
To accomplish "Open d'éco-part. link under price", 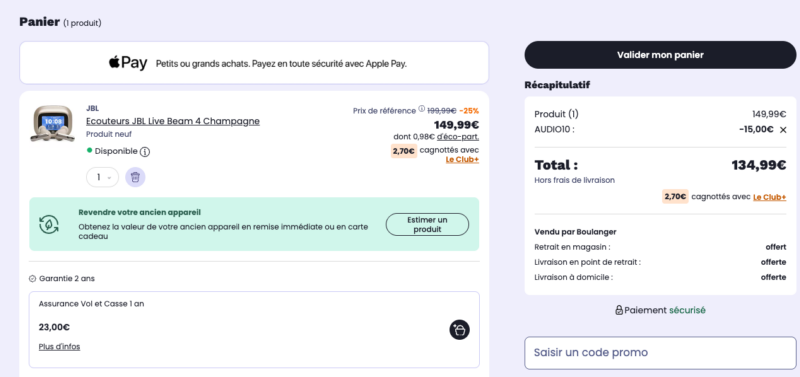I will 458,136.
